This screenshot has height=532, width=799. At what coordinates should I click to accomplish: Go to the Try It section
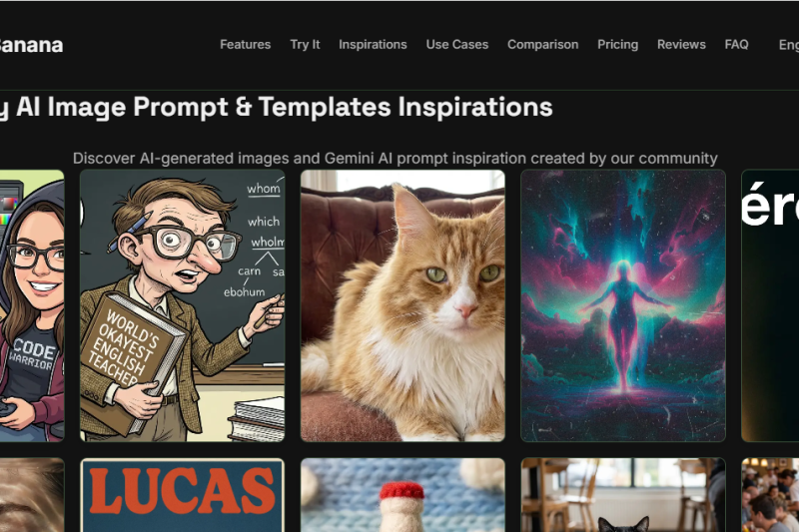[305, 45]
